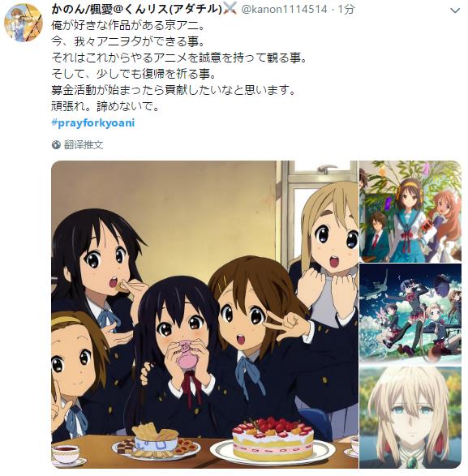Open the author's profile avatar
This screenshot has width=468, height=476.
tap(24, 23)
